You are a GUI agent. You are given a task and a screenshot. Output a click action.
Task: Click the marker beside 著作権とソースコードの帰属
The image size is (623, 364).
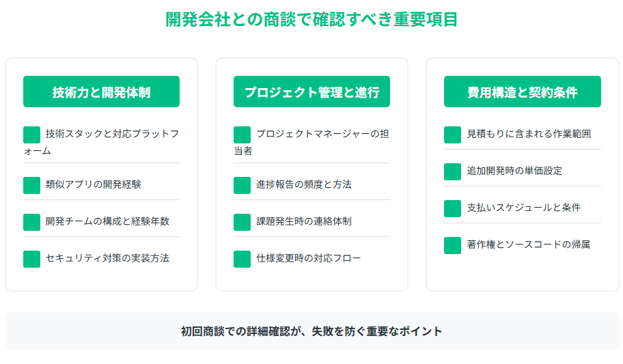pos(452,246)
